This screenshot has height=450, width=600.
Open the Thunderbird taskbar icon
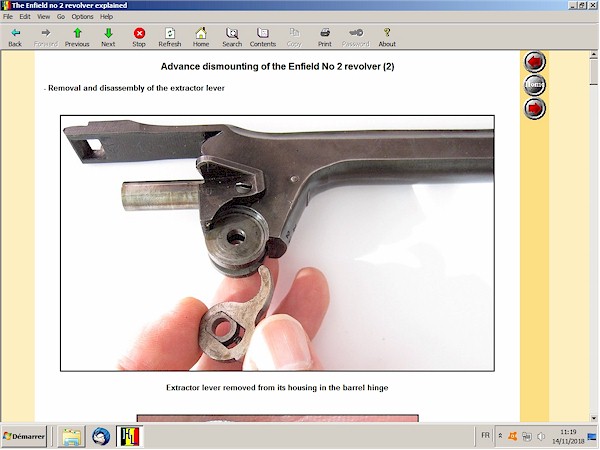point(101,436)
